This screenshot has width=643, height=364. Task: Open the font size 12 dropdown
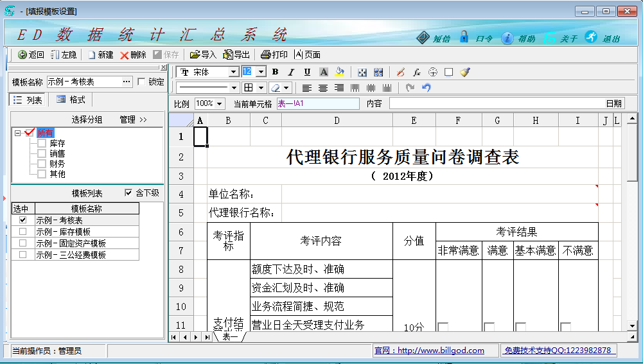tap(261, 72)
